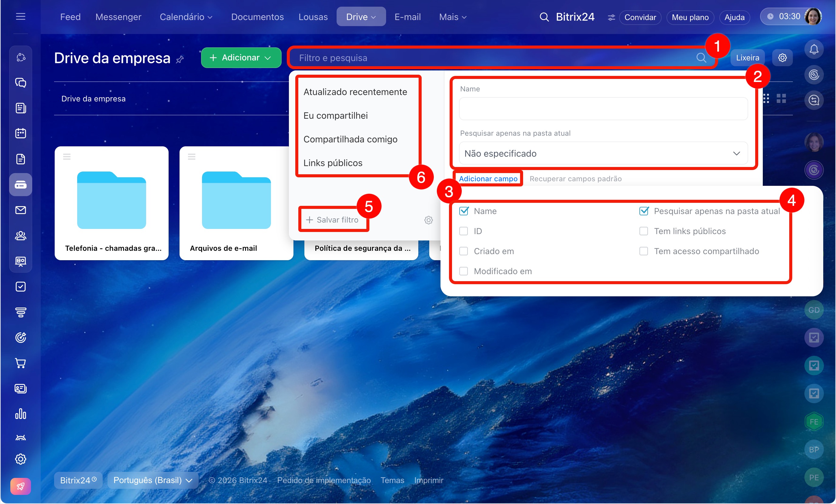Click the gear icon next to Lixeira
Image resolution: width=836 pixels, height=504 pixels.
[x=782, y=58]
